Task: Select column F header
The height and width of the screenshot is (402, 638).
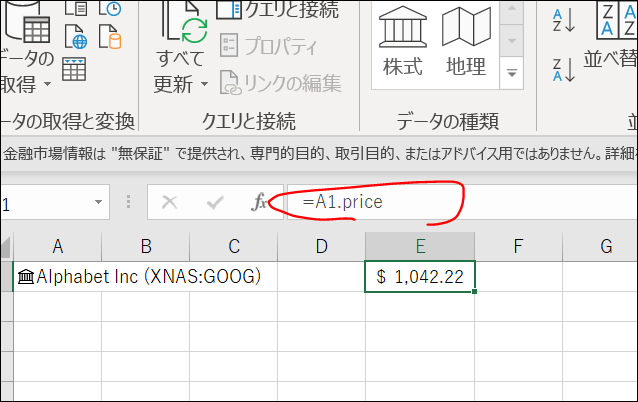Action: point(518,246)
